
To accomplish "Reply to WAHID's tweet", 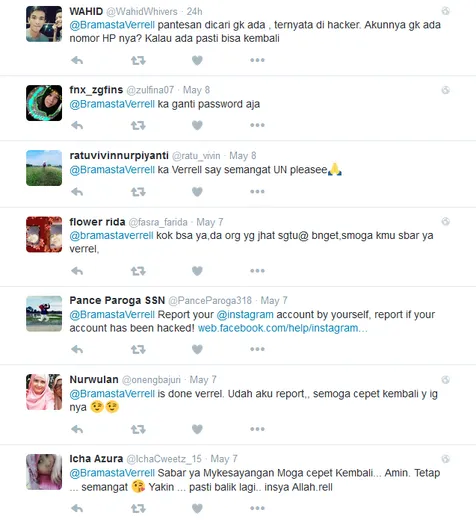I will (x=77, y=60).
